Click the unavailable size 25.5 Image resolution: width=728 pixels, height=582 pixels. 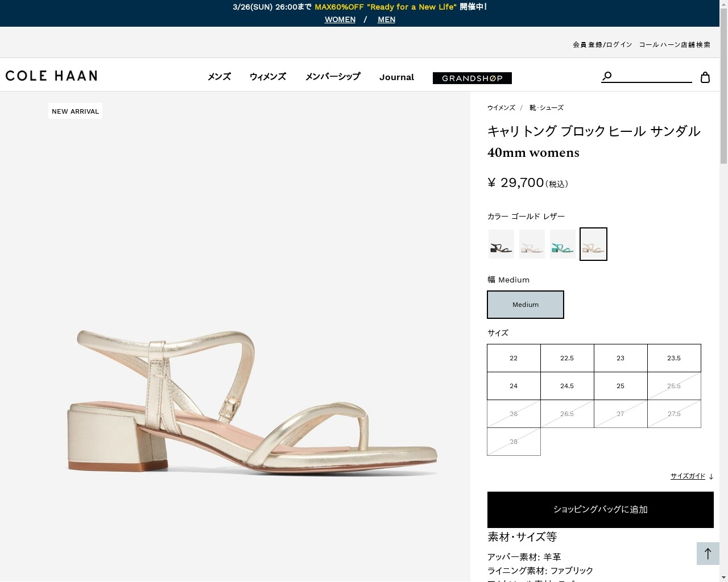[x=674, y=386]
